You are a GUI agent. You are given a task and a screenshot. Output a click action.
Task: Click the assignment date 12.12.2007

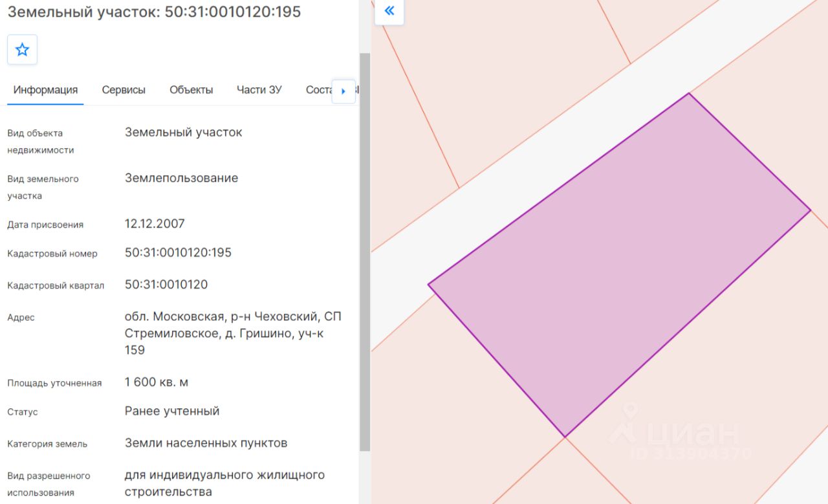[155, 224]
